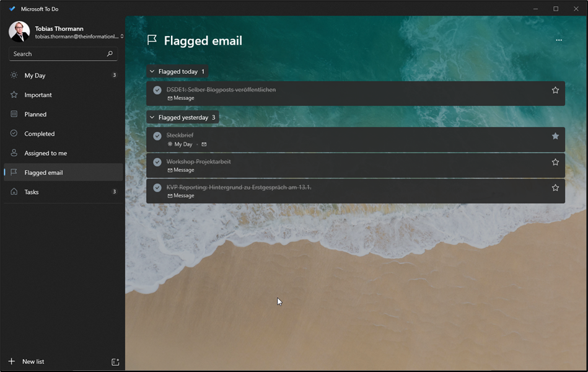Open the Steckbrief task details
The height and width of the screenshot is (372, 588).
point(356,139)
